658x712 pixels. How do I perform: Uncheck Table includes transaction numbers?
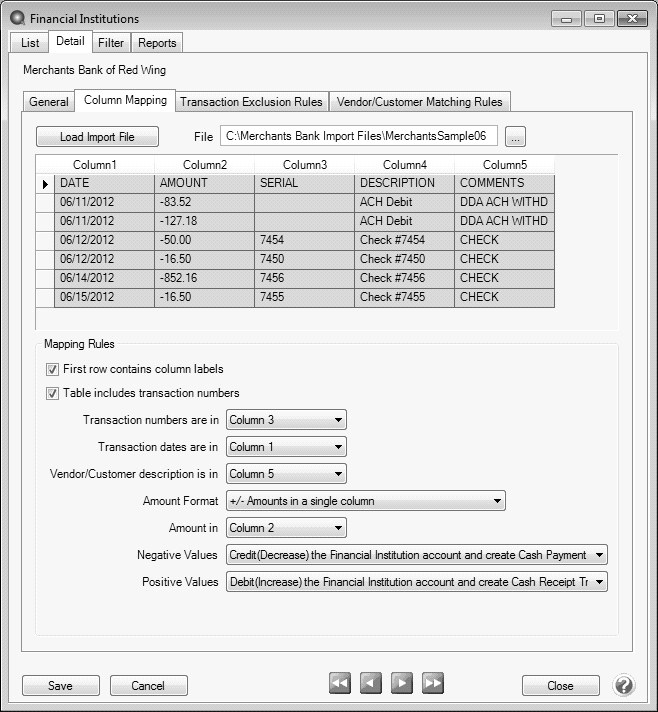click(53, 393)
